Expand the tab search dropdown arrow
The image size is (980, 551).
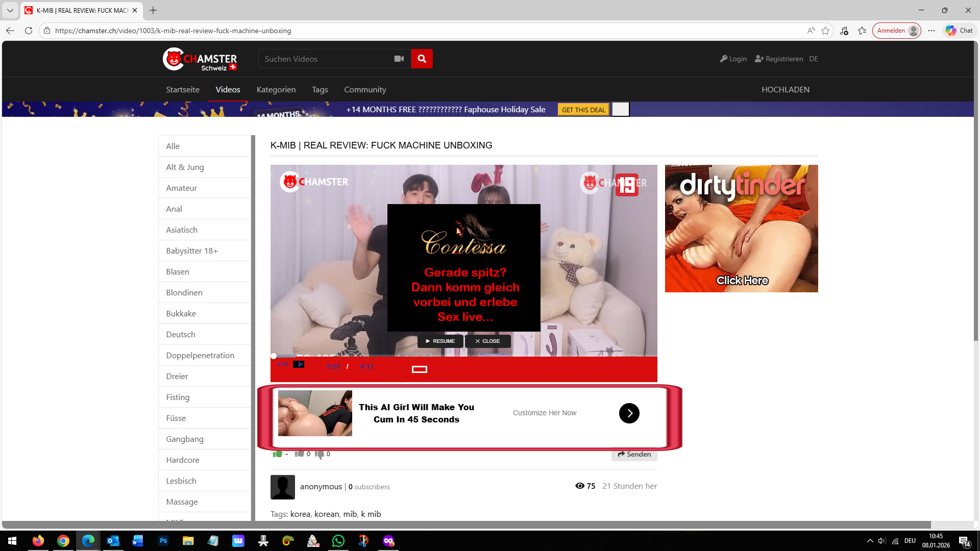coord(10,10)
